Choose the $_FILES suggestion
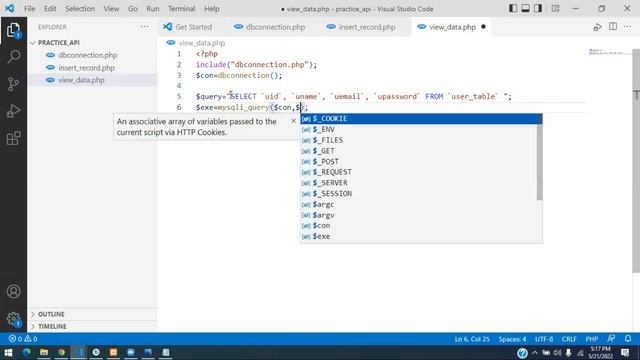Screen dimensions: 640x360 pos(419,140)
